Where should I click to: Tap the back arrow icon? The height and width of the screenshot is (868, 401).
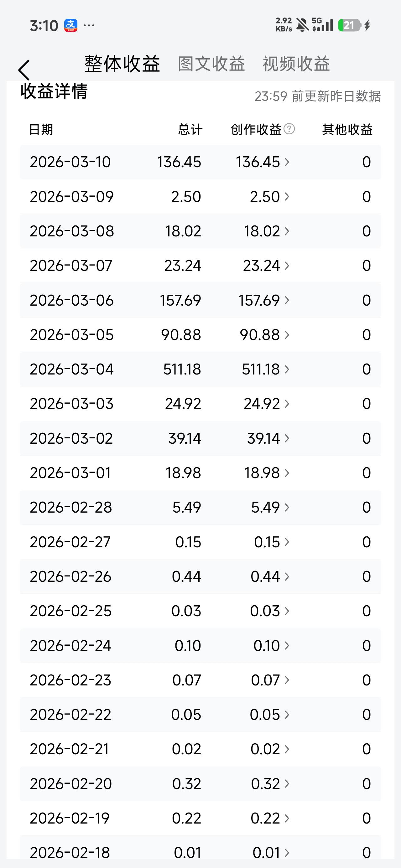point(24,70)
